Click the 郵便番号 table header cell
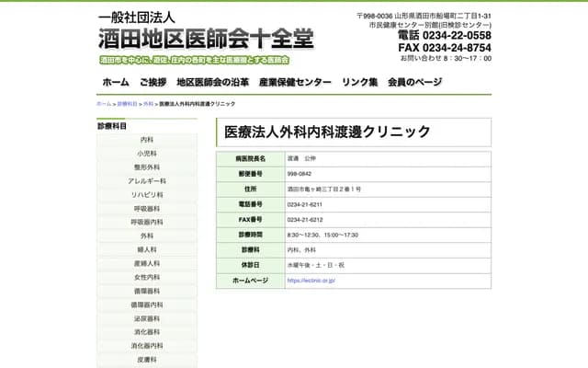The image size is (588, 368). tap(251, 174)
